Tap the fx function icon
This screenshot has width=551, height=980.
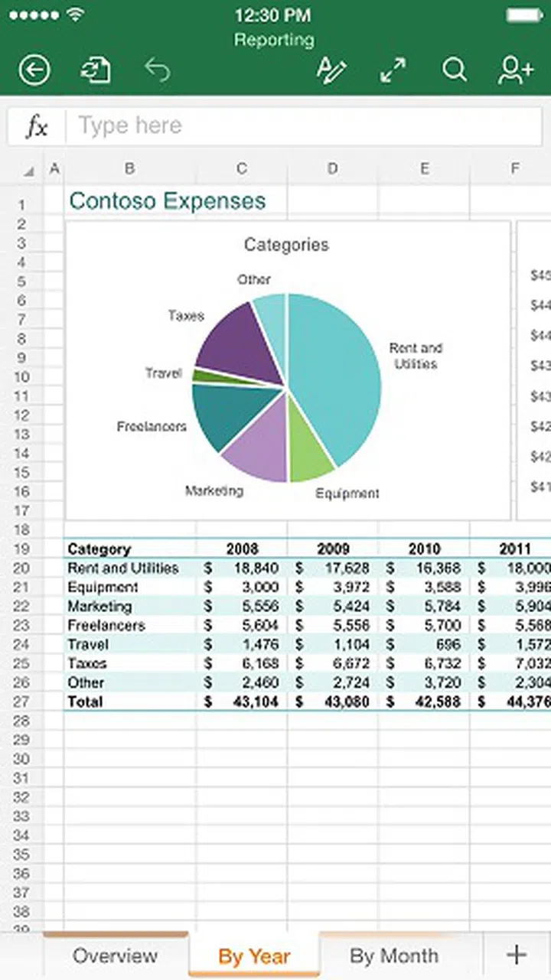[37, 126]
